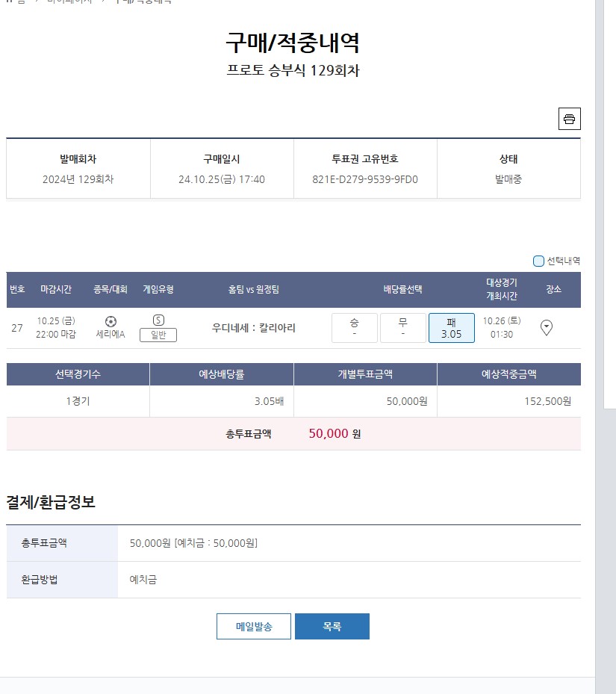Toggle the 패 3.05 odds selection

(451, 327)
